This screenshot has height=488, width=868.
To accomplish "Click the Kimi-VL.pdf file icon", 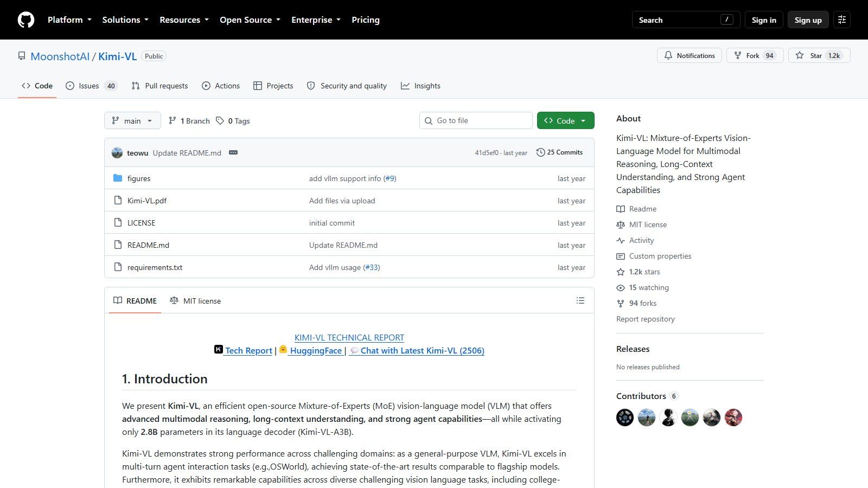I will 118,201.
